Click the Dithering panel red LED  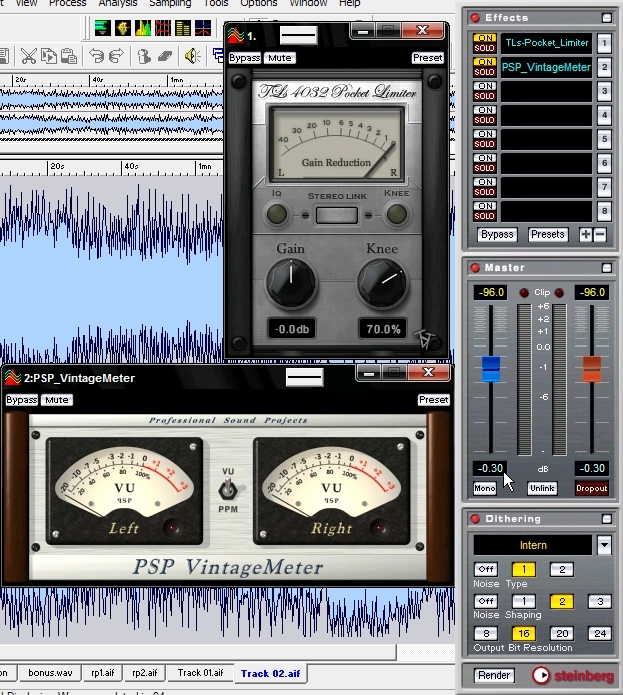pyautogui.click(x=475, y=519)
